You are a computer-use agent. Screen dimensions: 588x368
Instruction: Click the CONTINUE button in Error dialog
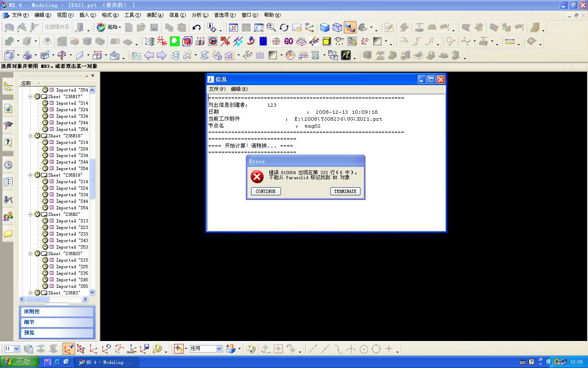click(x=266, y=191)
